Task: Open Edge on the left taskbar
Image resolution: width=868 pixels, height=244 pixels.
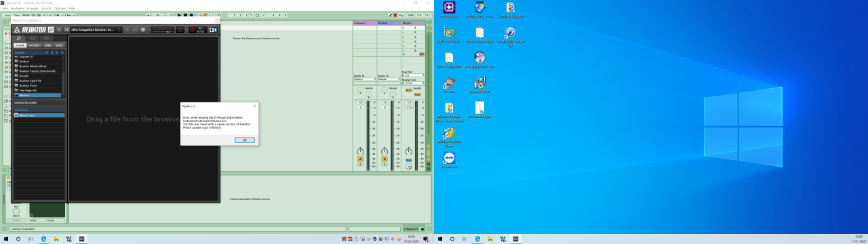Action: (x=43, y=239)
